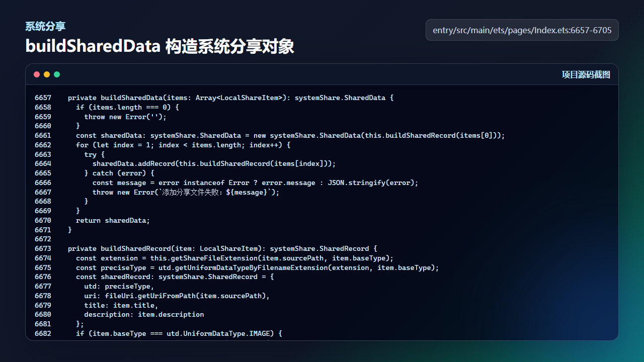
Task: Click the 'for (let index = 1' loop line
Action: (183, 145)
